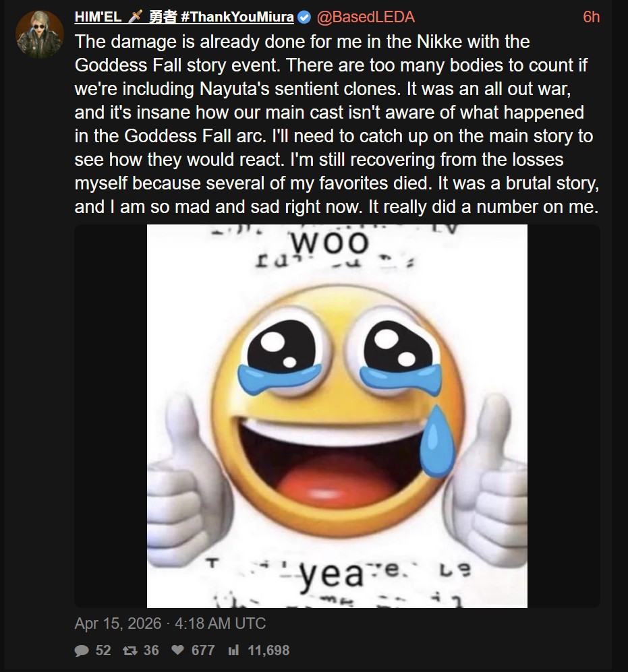Click the views bar chart icon
This screenshot has width=628, height=672.
(233, 650)
